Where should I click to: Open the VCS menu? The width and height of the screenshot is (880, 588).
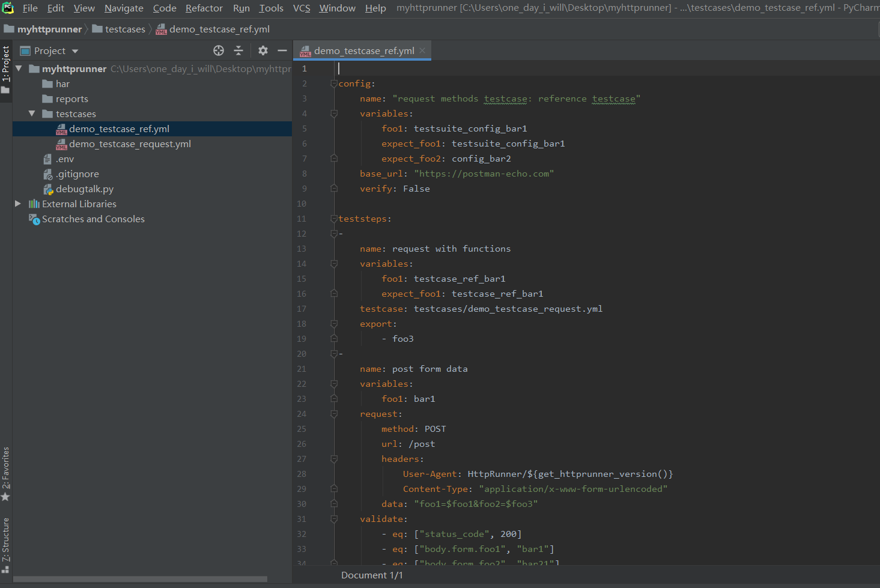point(302,8)
